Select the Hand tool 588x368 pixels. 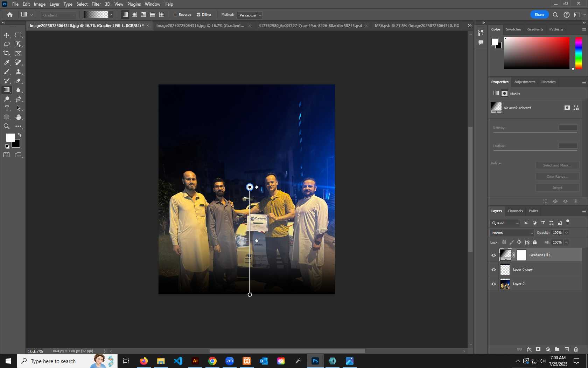point(19,117)
